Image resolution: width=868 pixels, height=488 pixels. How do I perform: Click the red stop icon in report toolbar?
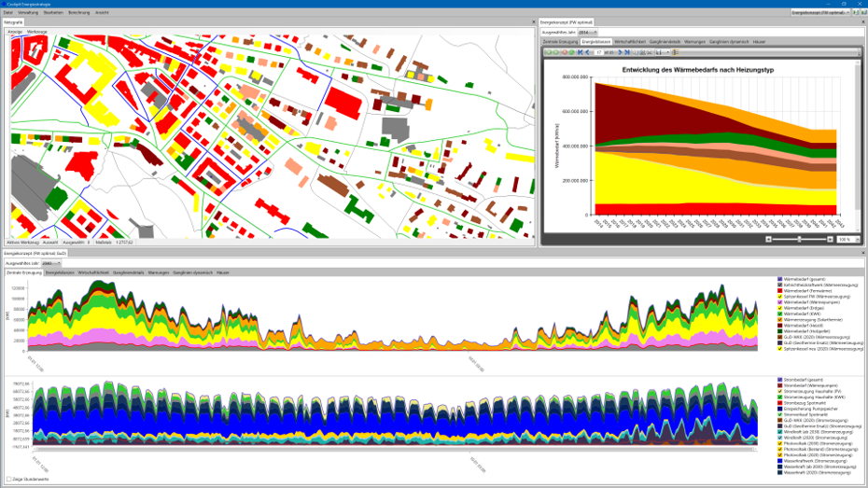point(565,52)
